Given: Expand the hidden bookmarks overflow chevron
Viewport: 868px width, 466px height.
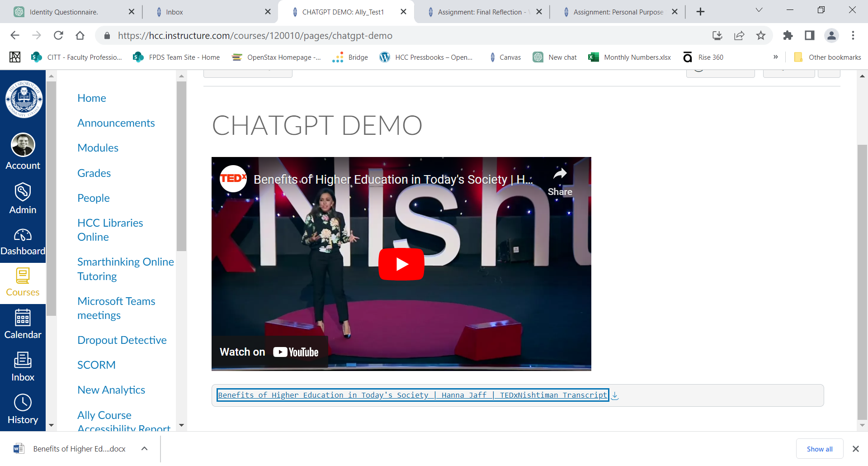Looking at the screenshot, I should [776, 57].
